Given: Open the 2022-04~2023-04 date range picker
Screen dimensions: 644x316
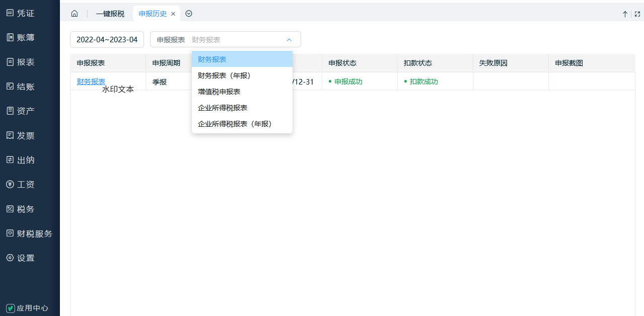Looking at the screenshot, I should click(107, 40).
